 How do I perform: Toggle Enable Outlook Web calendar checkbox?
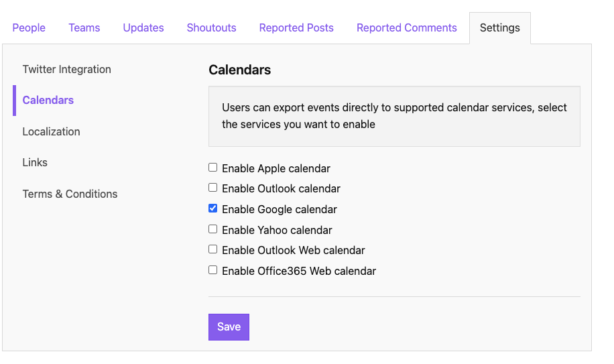[212, 249]
